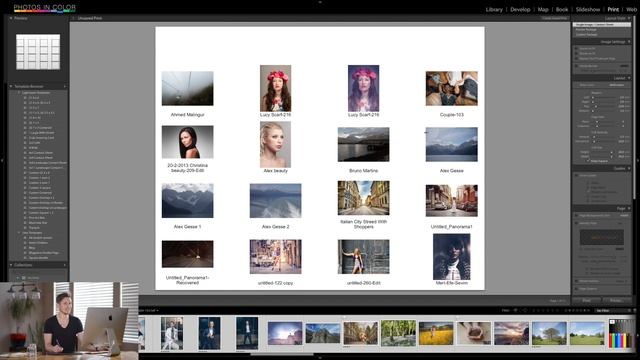Adjust the Left margin slider

(x=593, y=98)
